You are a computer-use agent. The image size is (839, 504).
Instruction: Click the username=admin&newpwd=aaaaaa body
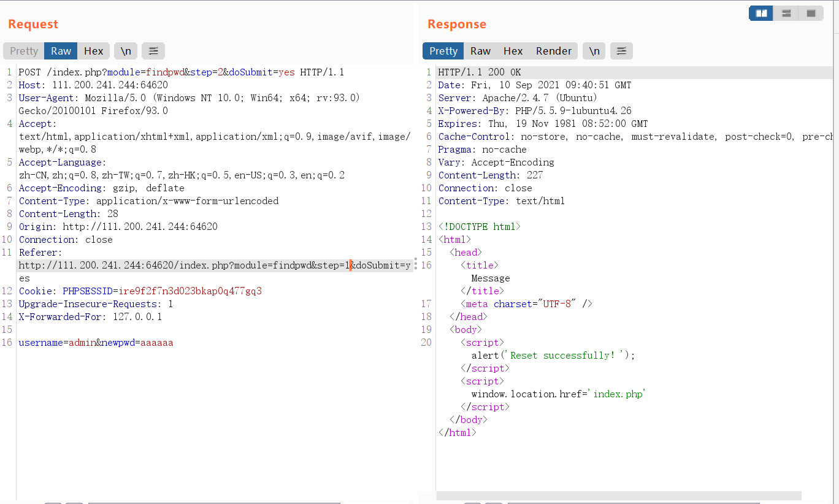tap(96, 343)
